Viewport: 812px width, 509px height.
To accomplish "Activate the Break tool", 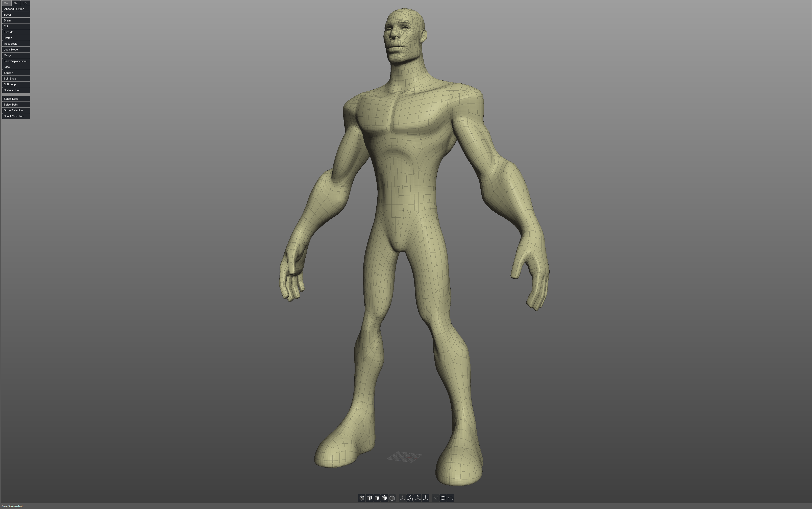I will 16,20.
